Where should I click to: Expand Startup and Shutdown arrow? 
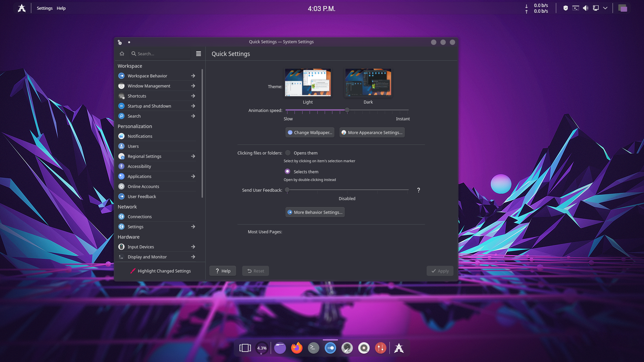click(x=193, y=106)
